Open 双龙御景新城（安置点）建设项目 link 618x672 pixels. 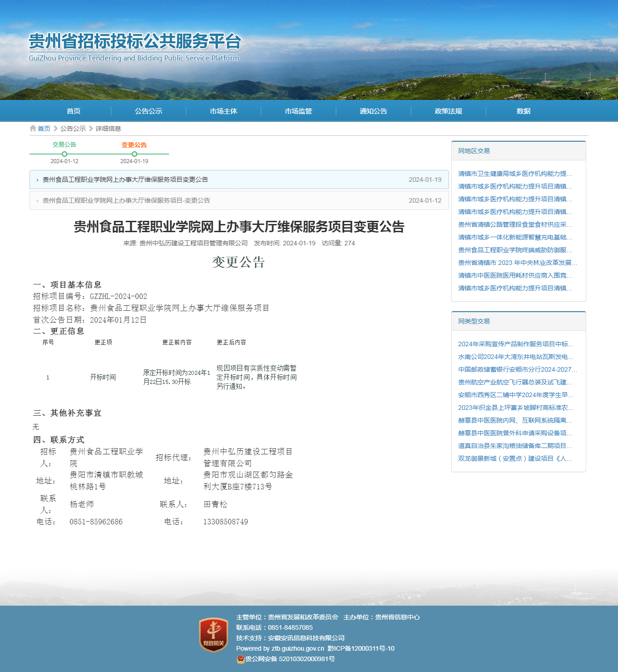point(515,458)
